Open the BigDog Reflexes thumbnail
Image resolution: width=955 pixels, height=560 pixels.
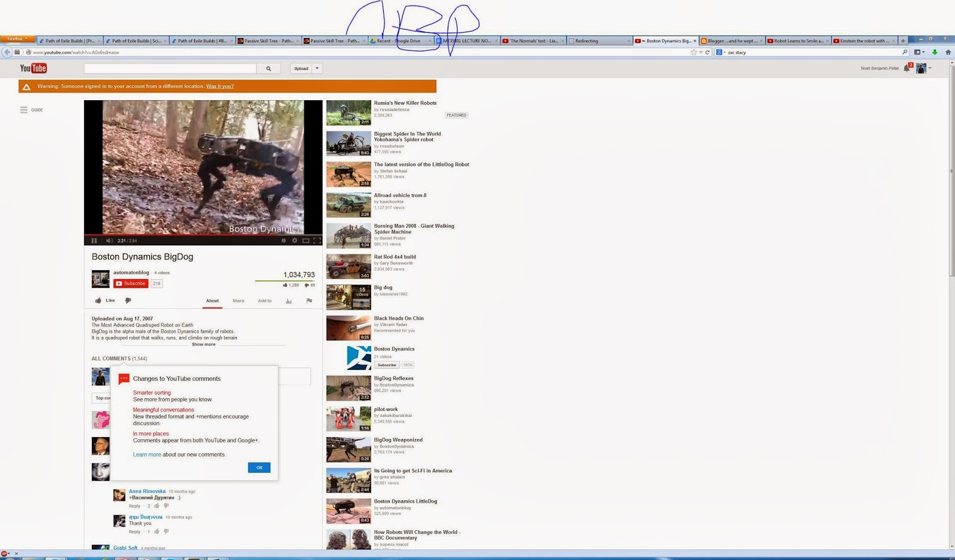(349, 388)
